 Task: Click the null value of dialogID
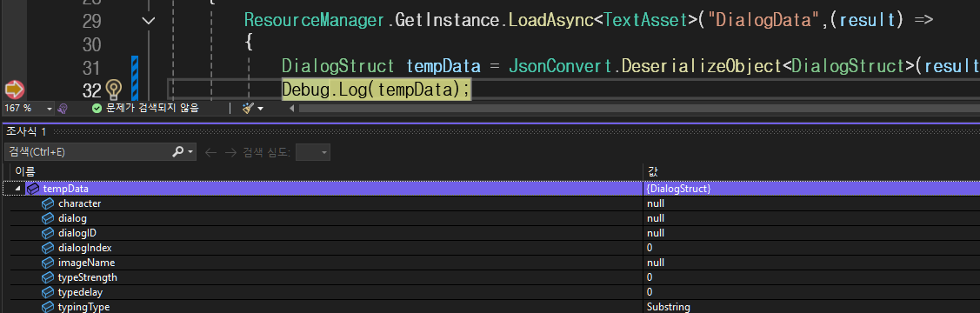656,233
